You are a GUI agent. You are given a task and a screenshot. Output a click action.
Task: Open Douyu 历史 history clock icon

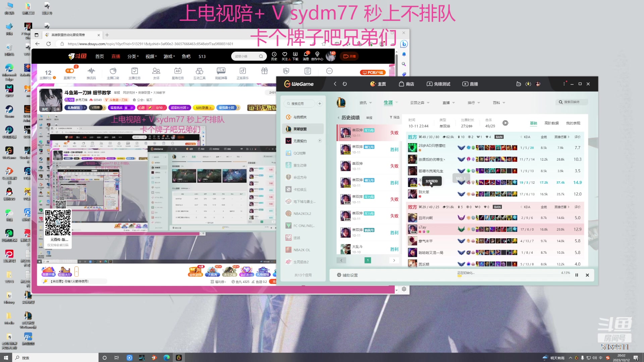click(x=274, y=54)
